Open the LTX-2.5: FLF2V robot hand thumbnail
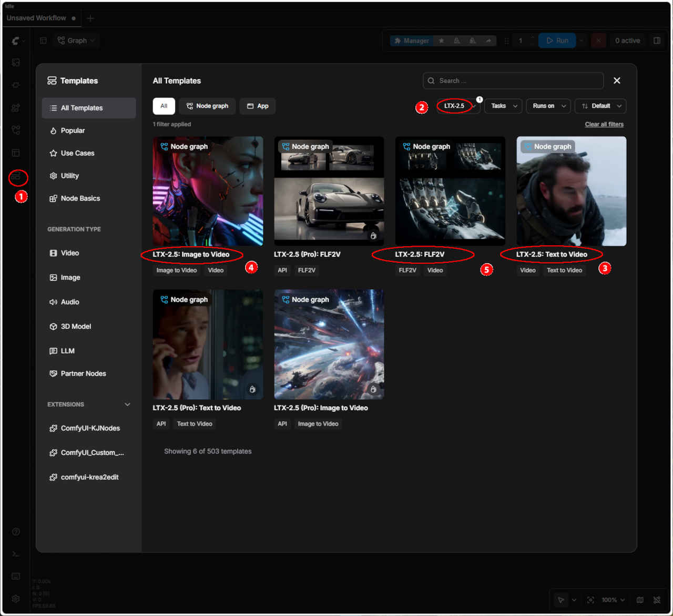Screen dimensions: 673x616 point(450,191)
